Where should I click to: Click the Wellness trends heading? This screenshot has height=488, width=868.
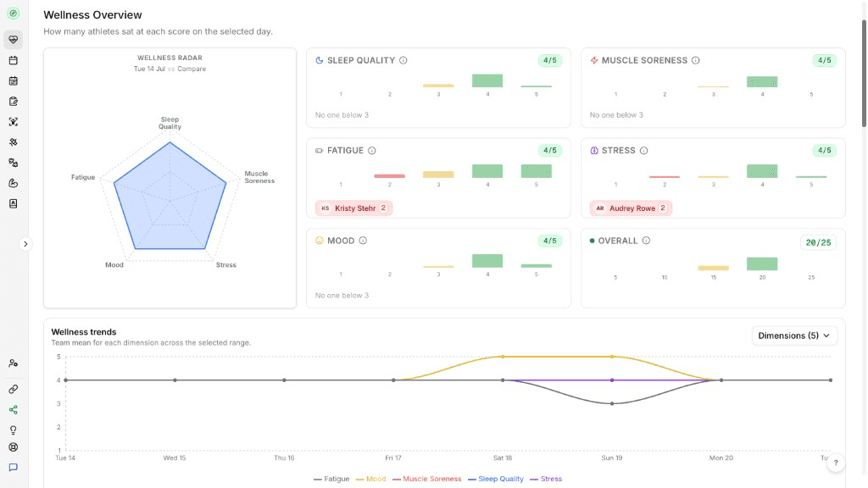pyautogui.click(x=84, y=332)
